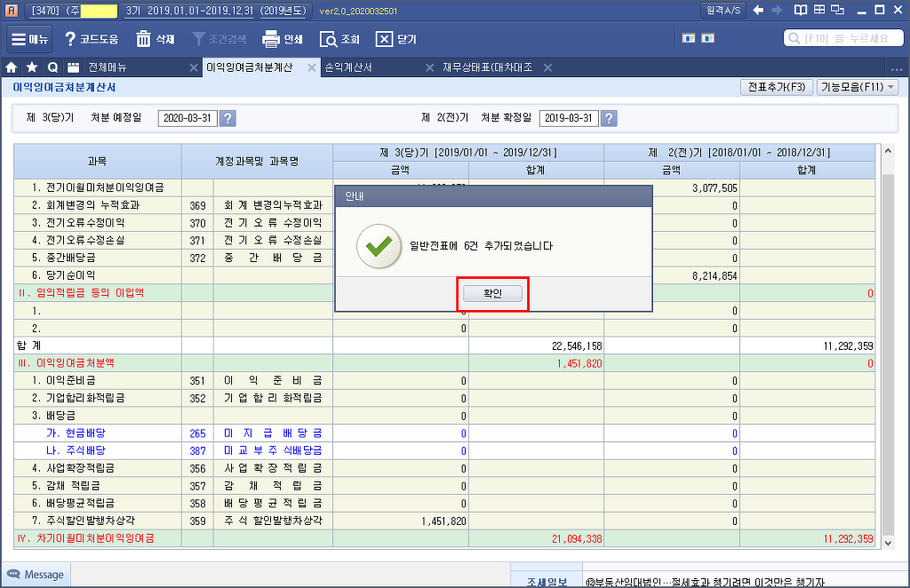Click account code 369 cell

(197, 205)
